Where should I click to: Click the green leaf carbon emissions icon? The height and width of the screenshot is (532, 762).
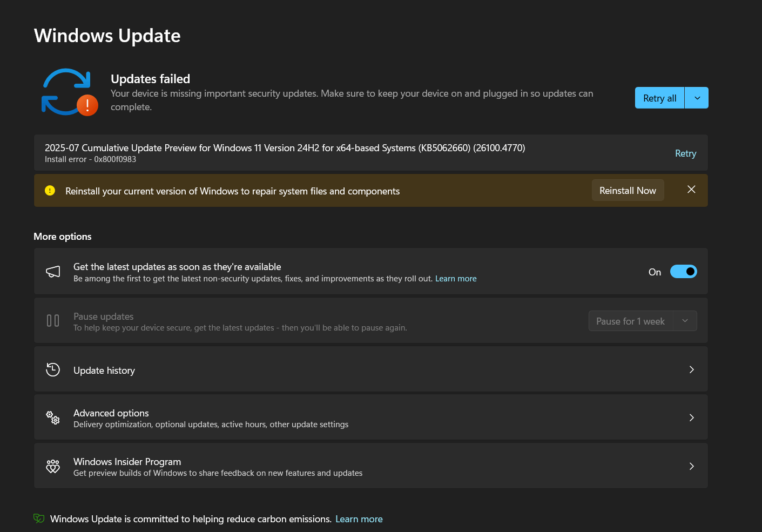[39, 518]
